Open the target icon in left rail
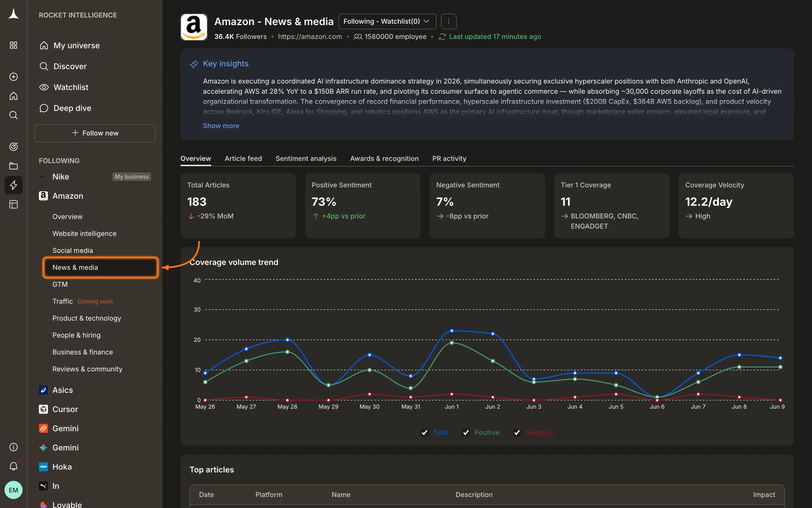This screenshot has width=812, height=508. click(14, 146)
